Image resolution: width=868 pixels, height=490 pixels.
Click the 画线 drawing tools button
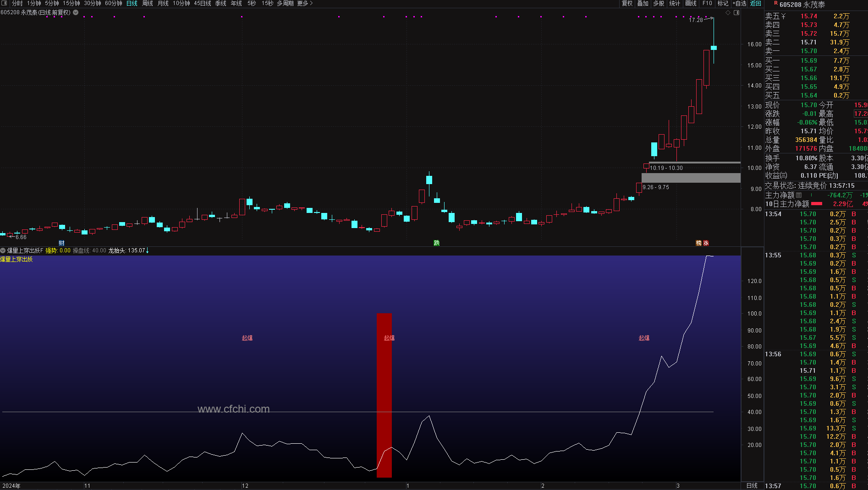pyautogui.click(x=691, y=3)
